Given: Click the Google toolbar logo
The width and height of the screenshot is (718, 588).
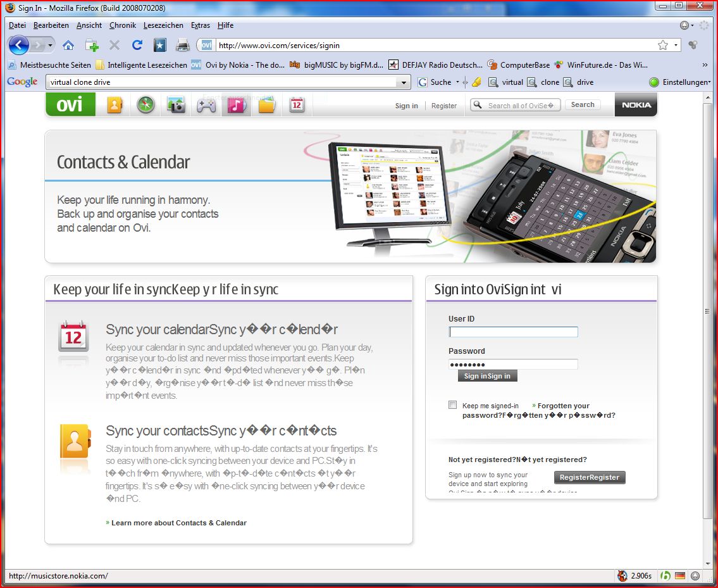Looking at the screenshot, I should (22, 82).
